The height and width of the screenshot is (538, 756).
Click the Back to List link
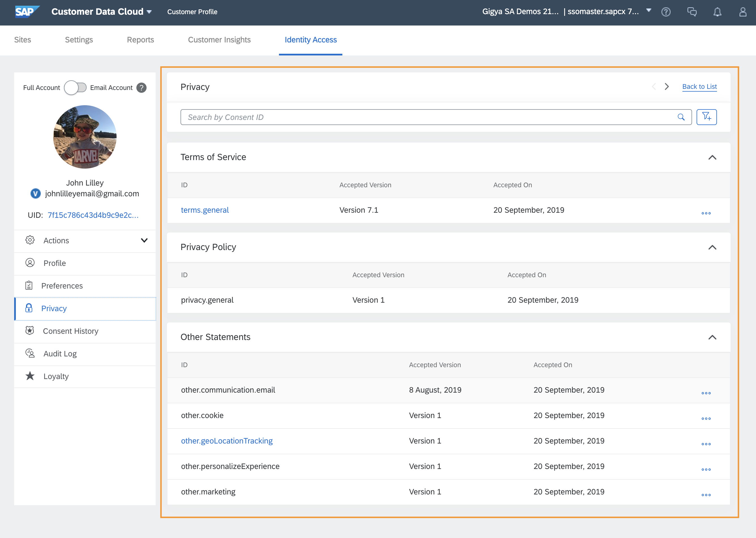point(699,87)
